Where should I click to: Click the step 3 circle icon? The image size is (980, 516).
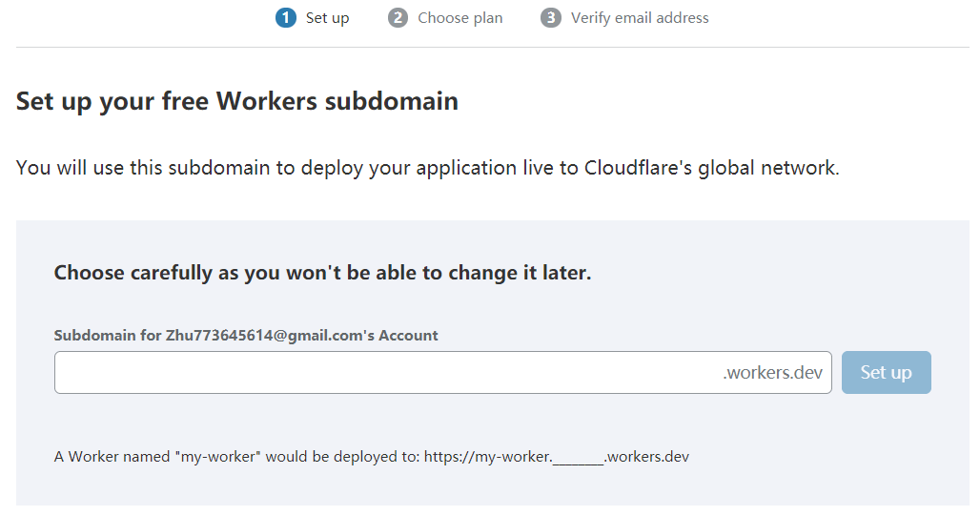click(550, 18)
